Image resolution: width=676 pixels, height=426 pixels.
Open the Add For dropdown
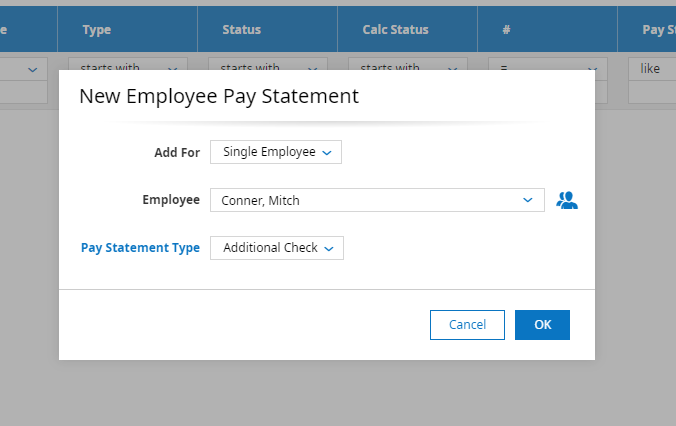[276, 152]
